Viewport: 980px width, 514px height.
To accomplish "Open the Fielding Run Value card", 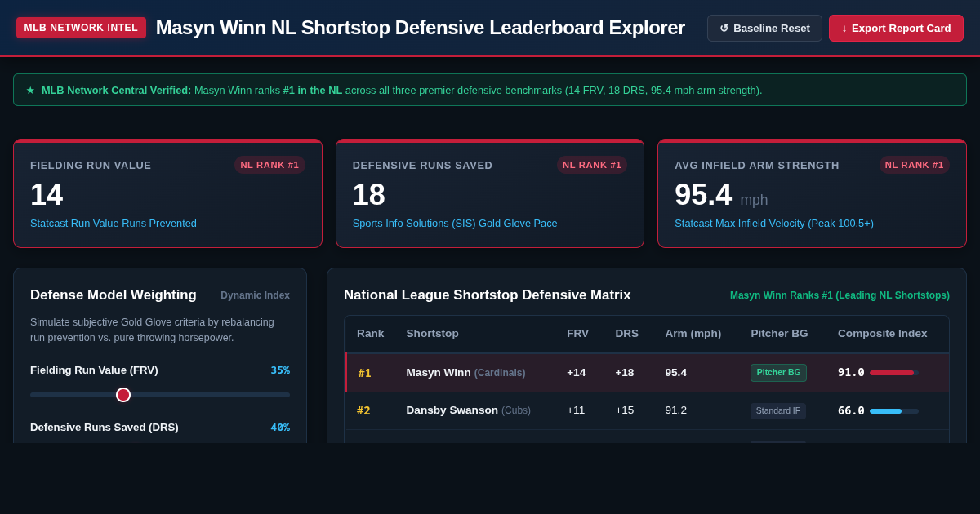I will pyautogui.click(x=168, y=193).
